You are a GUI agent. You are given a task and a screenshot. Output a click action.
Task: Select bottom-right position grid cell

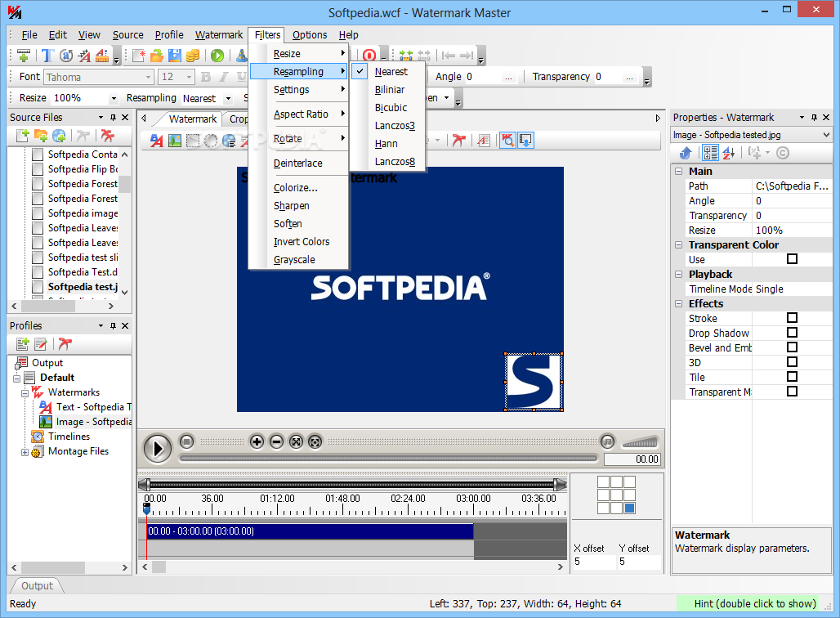click(629, 508)
